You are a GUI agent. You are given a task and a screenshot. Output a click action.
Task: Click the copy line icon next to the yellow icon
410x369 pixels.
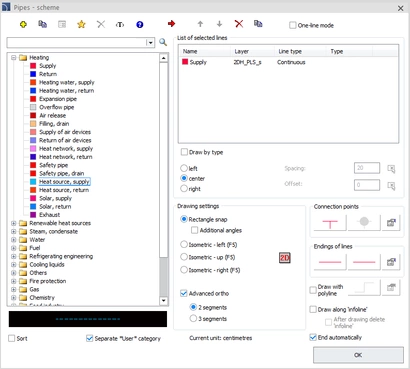point(43,24)
